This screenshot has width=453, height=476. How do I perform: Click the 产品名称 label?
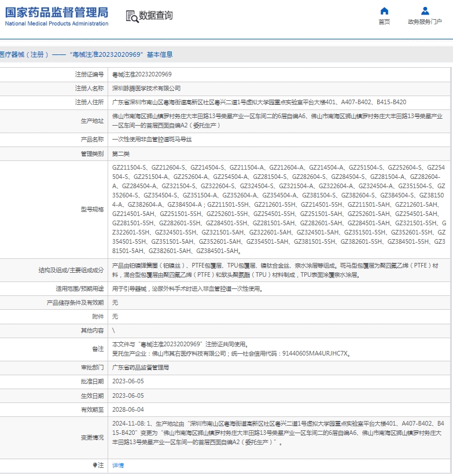[x=92, y=140]
